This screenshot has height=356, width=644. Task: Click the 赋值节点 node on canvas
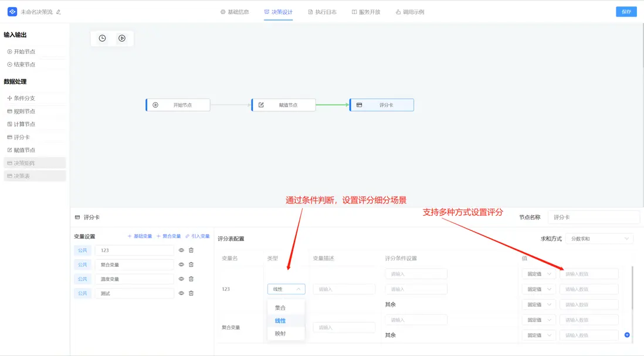tap(283, 105)
